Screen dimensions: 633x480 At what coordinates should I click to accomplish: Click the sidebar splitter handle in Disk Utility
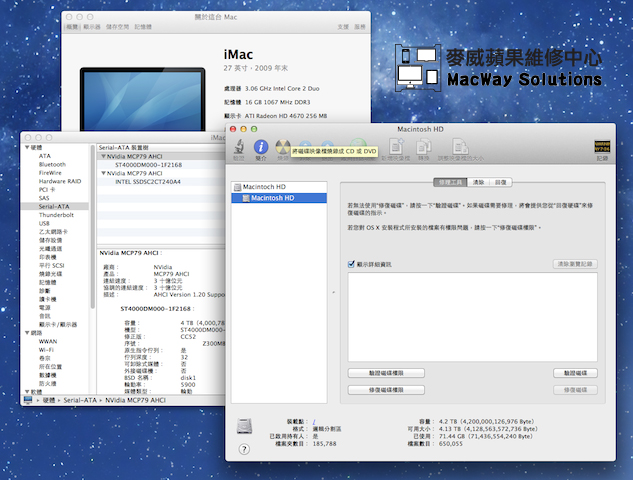pos(333,292)
